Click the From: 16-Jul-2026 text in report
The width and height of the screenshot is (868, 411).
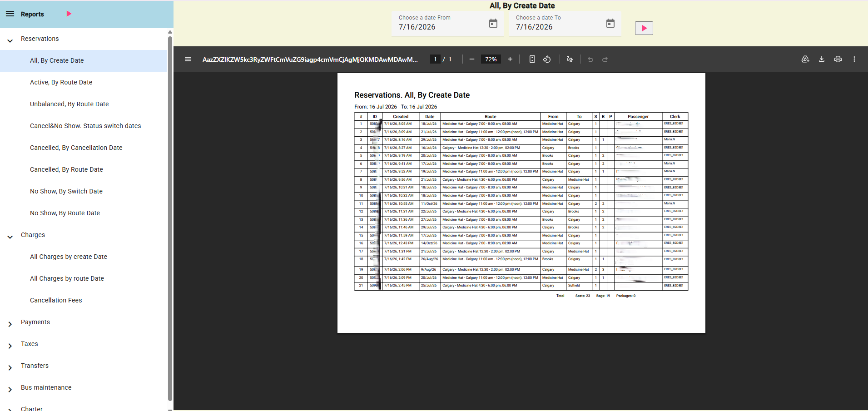tap(376, 107)
